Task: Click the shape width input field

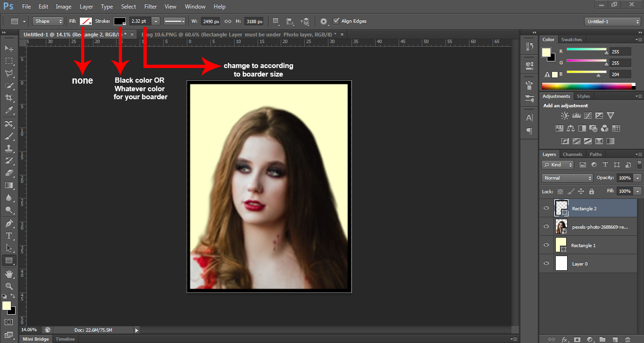Action: (x=210, y=21)
